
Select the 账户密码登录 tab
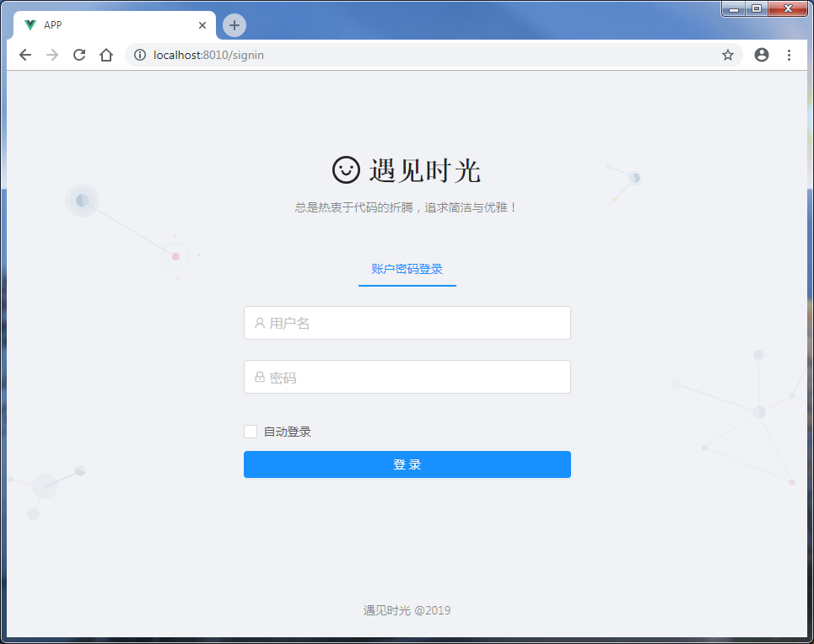(407, 268)
